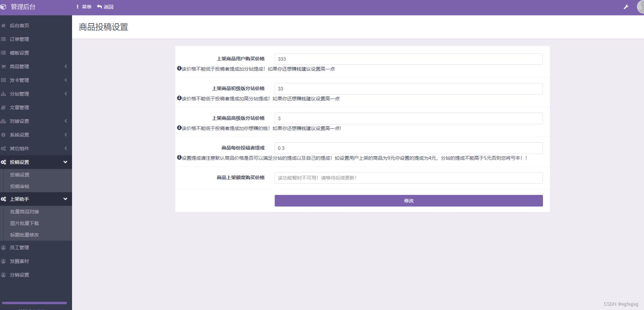
Task: Expand the 系统设置 chevron
Action: pyautogui.click(x=66, y=135)
